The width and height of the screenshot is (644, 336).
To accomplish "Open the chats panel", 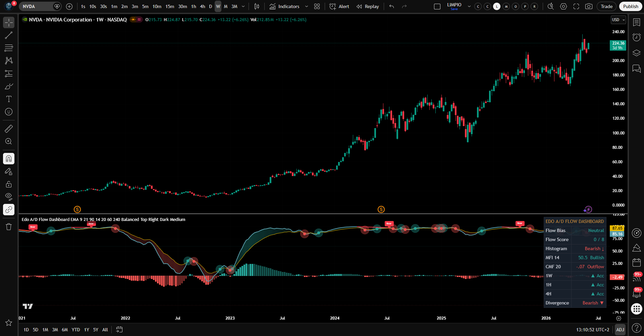I will pyautogui.click(x=636, y=68).
